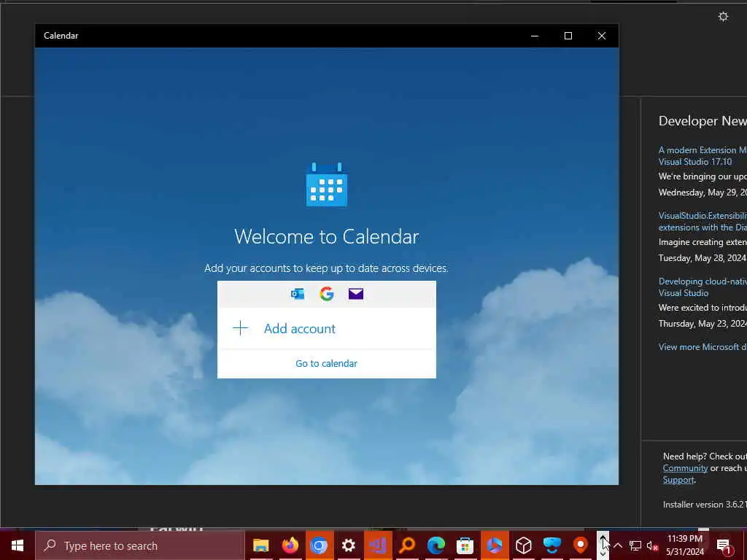747x560 pixels.
Task: Maximize the Calendar window
Action: 568,36
